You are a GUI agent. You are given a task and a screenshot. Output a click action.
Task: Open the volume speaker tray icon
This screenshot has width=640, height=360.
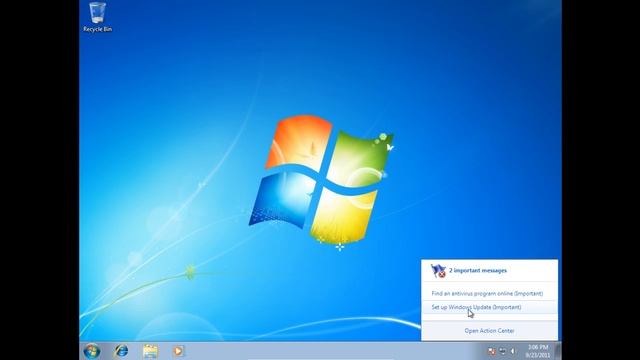click(x=513, y=351)
